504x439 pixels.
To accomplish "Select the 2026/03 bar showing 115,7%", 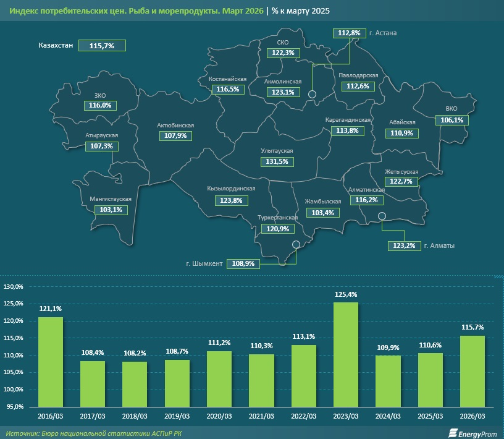I will click(x=472, y=370).
